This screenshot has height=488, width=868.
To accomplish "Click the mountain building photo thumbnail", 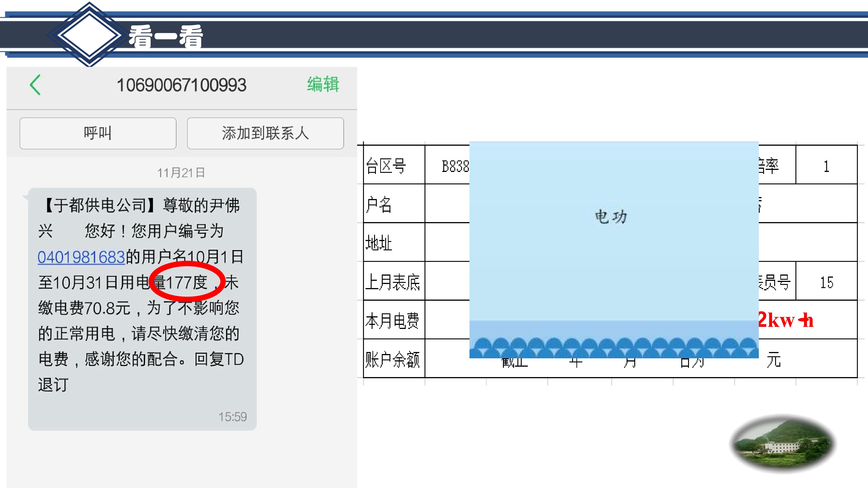I will pos(783,443).
